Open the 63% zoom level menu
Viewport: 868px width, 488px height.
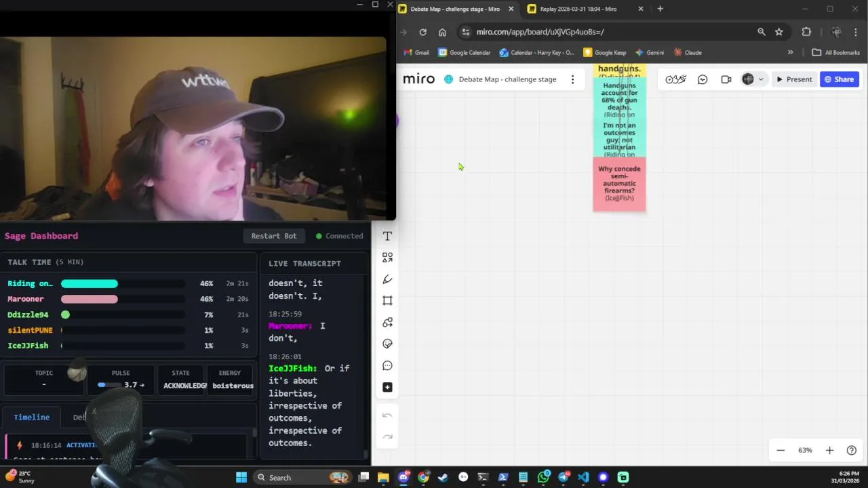point(805,450)
